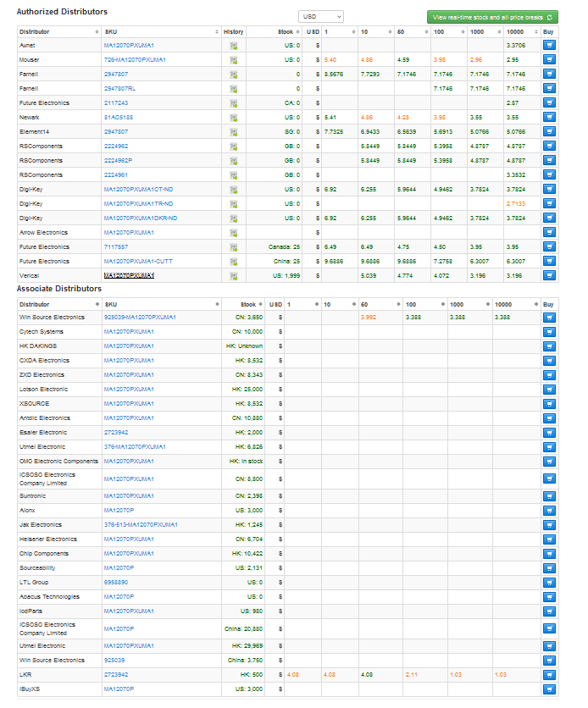The width and height of the screenshot is (588, 708).
Task: Open Jak Electronics 376-513-MA12070PXUMA1 link
Action: 141,525
